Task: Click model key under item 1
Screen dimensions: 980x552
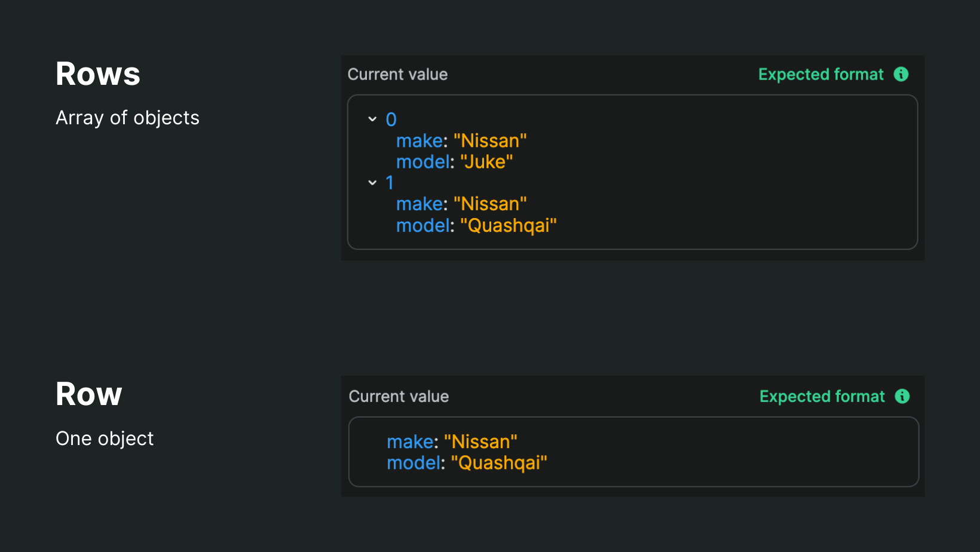Action: click(422, 226)
